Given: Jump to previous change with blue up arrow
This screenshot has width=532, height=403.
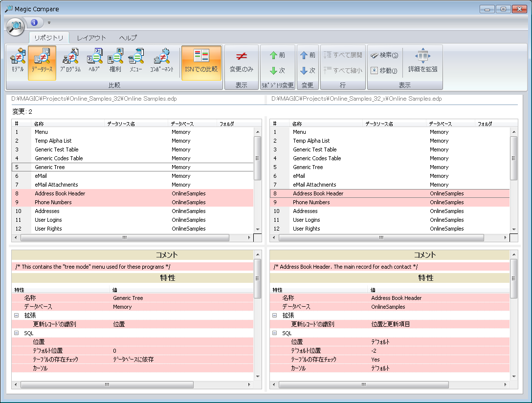Looking at the screenshot, I should pos(308,55).
